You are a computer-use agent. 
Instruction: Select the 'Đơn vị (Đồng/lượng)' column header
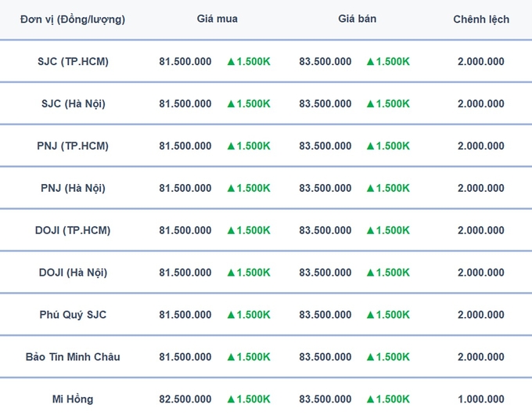pyautogui.click(x=73, y=20)
